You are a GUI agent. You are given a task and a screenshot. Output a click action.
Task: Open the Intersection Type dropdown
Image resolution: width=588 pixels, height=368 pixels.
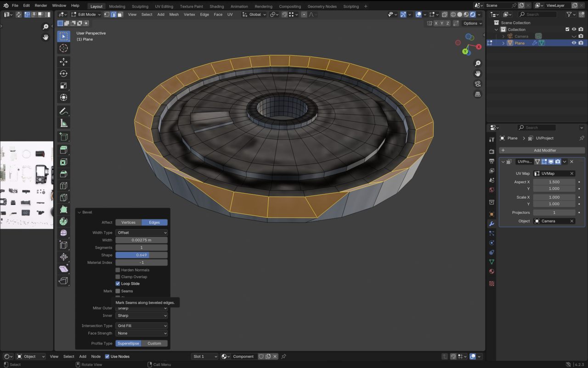tap(141, 326)
